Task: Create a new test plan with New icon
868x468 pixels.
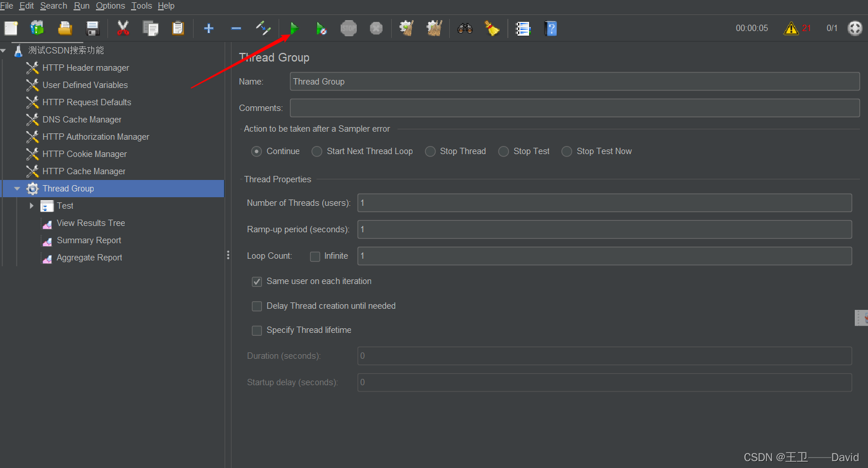Action: [11, 28]
